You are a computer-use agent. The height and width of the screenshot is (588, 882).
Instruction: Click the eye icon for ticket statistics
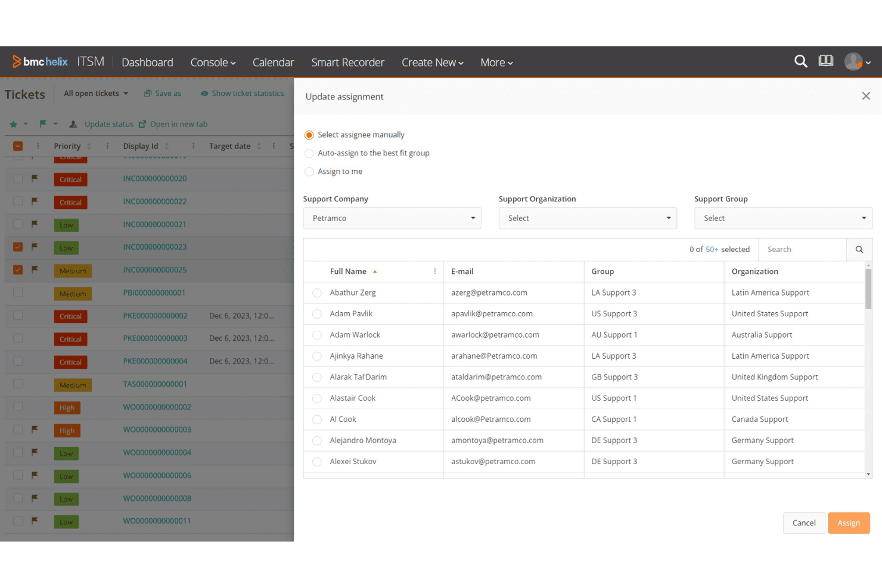204,94
